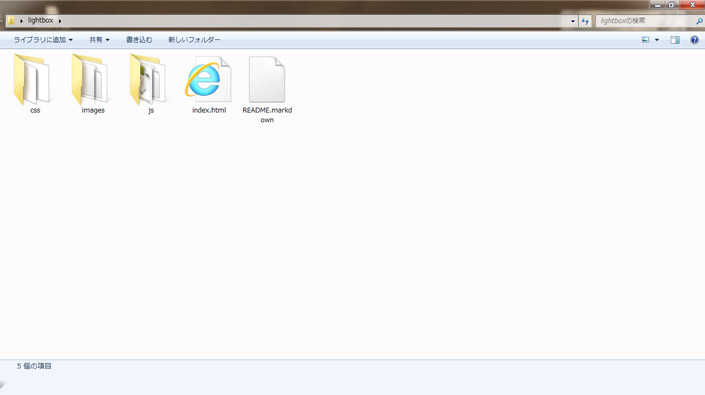705x395 pixels.
Task: Select the lightbox breadcrumb segment
Action: [40, 20]
